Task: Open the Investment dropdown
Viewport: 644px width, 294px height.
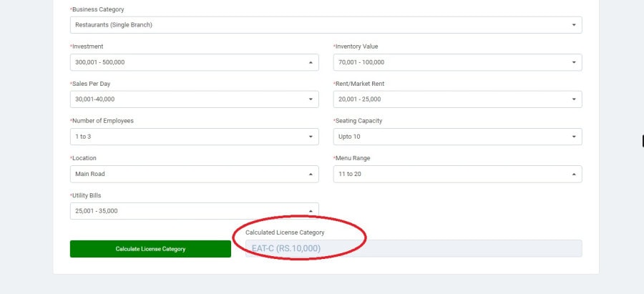Action: click(193, 62)
